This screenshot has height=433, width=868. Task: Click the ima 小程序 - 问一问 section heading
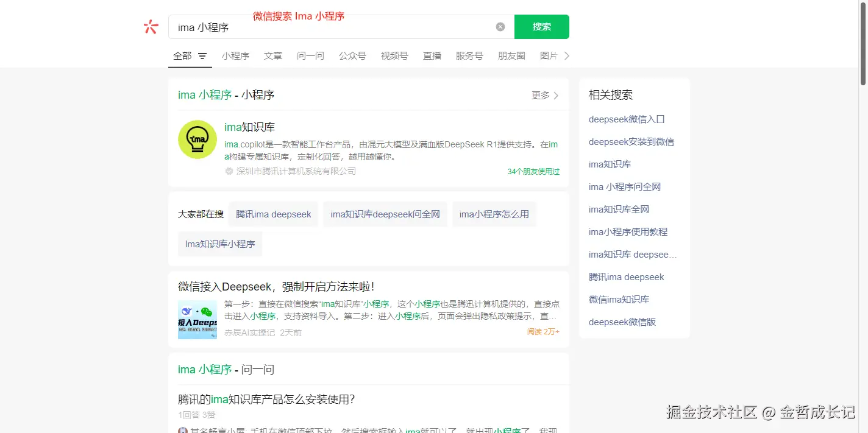point(226,370)
